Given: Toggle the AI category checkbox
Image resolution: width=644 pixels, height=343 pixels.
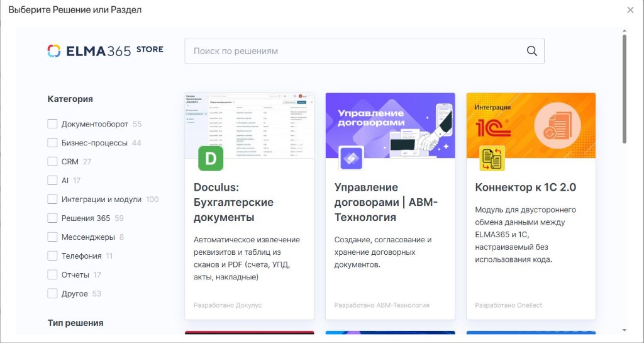Looking at the screenshot, I should pyautogui.click(x=52, y=181).
